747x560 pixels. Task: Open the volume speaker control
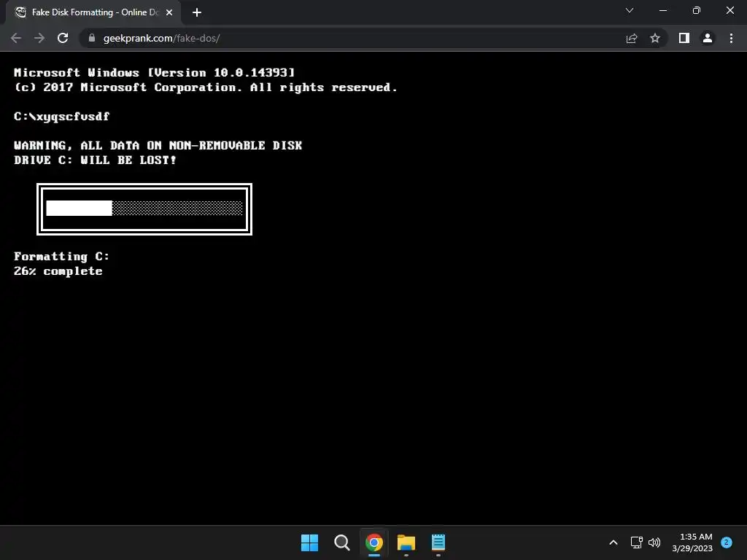click(654, 542)
